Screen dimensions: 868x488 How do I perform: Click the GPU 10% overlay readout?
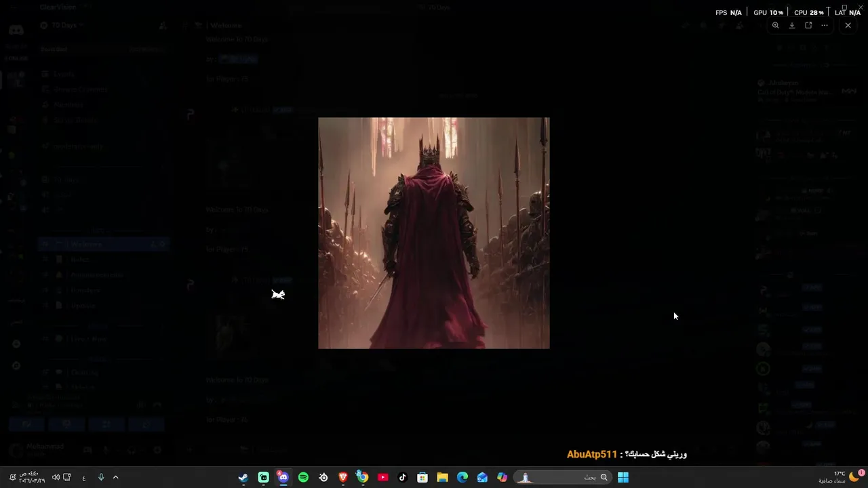768,13
